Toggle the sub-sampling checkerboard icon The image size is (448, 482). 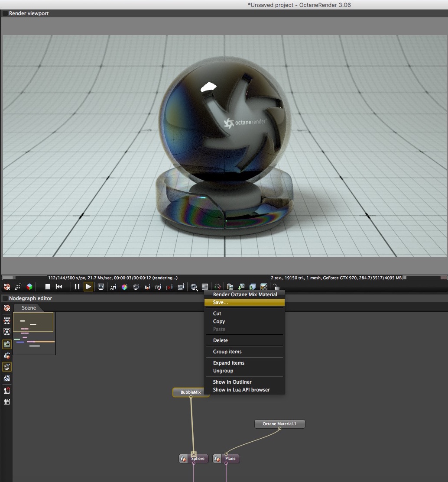(205, 287)
